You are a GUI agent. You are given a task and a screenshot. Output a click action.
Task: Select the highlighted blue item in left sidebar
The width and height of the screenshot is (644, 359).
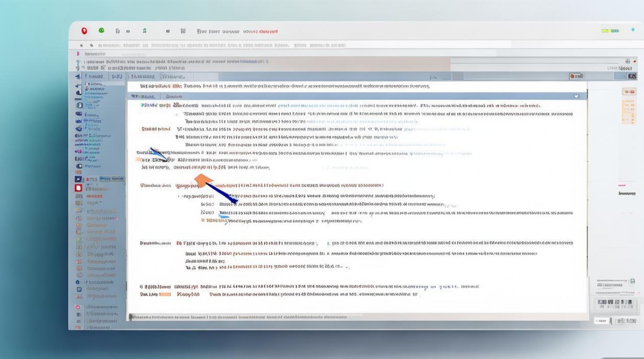pyautogui.click(x=110, y=179)
